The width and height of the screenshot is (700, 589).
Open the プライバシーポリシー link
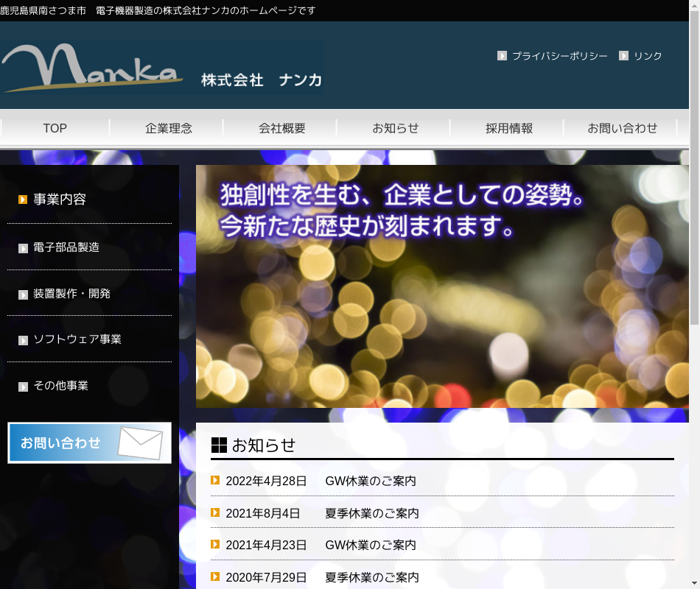click(560, 56)
